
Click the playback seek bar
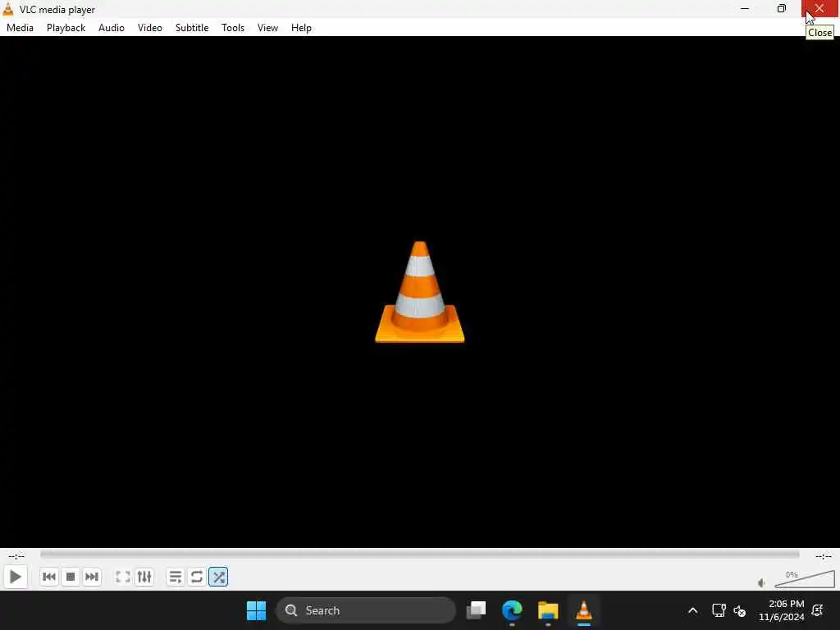pos(419,555)
